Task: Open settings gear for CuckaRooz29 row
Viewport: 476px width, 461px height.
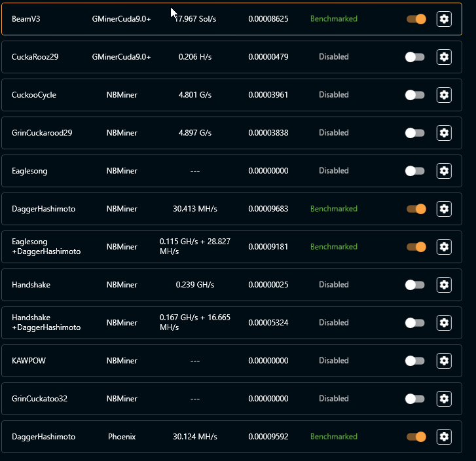Action: 444,57
